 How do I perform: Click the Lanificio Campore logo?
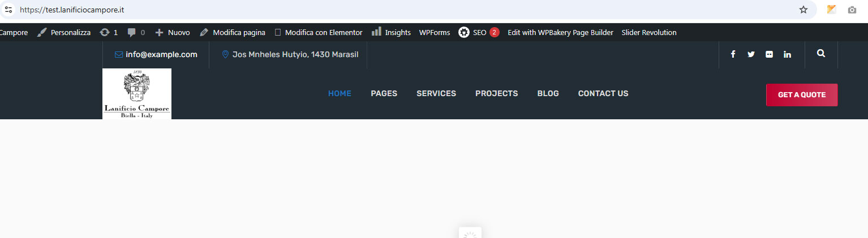tap(137, 94)
